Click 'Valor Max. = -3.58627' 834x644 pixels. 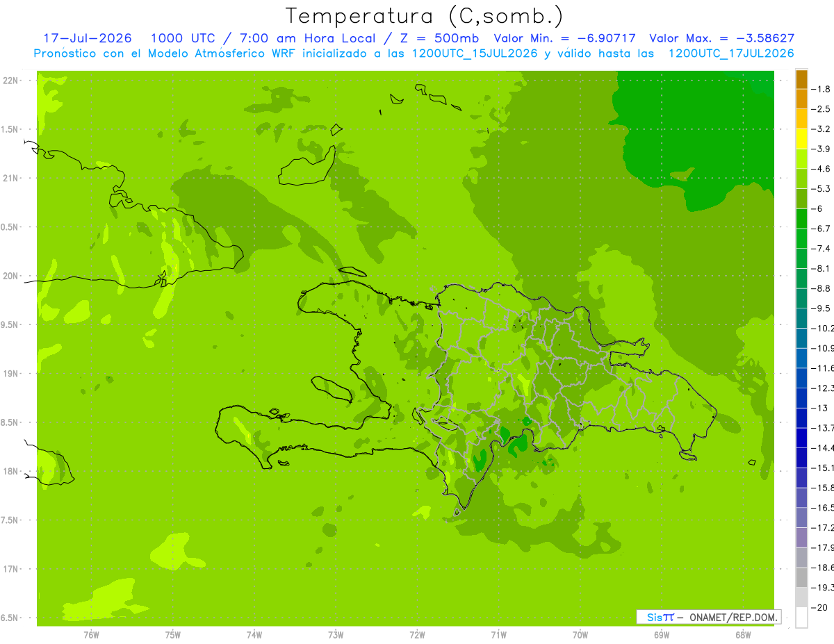tap(721, 39)
